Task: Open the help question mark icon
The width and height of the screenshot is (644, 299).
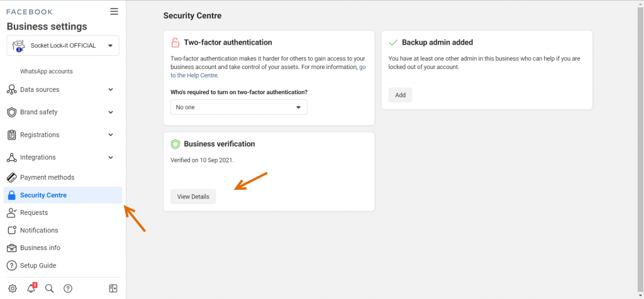Action: (68, 289)
